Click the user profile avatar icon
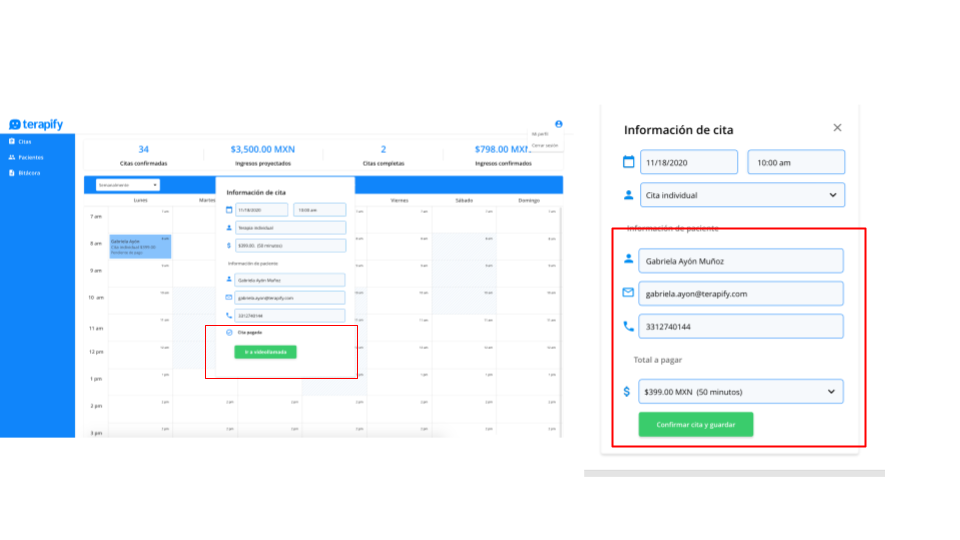The height and width of the screenshot is (540, 960). coord(558,124)
